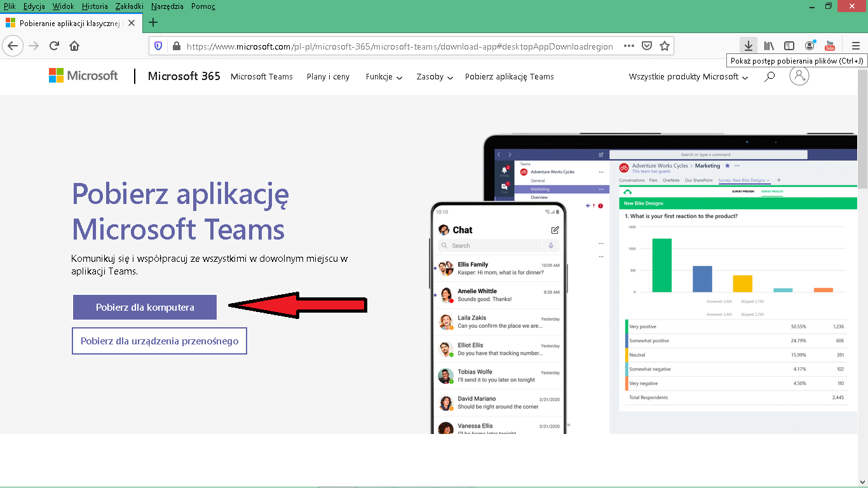The image size is (868, 488).
Task: Click the browser forward arrow
Action: pyautogui.click(x=34, y=46)
